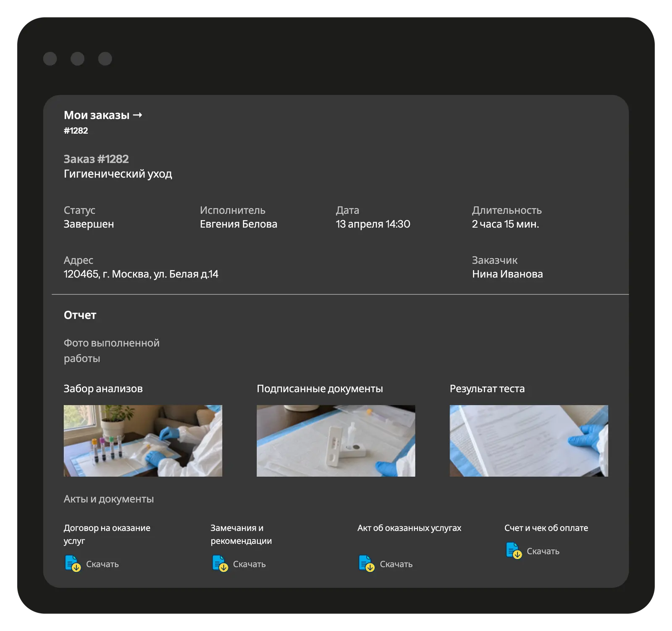672x631 pixels.
Task: Click the first gray window control dot
Action: pyautogui.click(x=50, y=59)
